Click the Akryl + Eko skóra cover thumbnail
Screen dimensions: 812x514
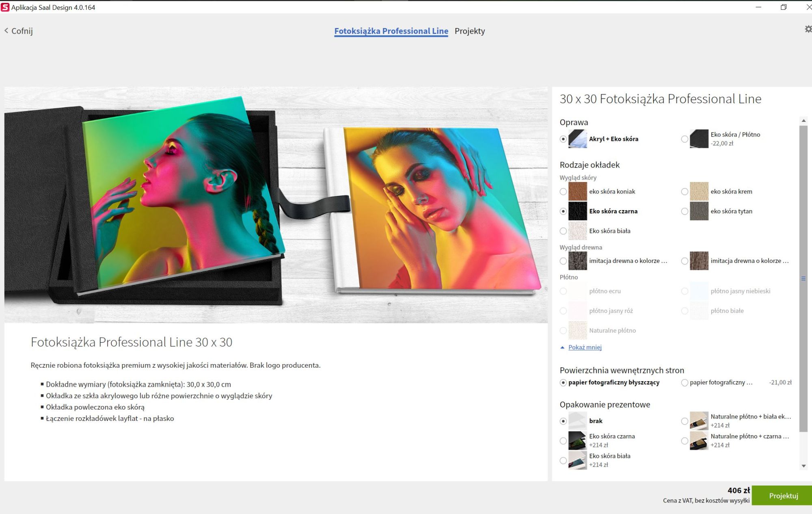click(577, 139)
